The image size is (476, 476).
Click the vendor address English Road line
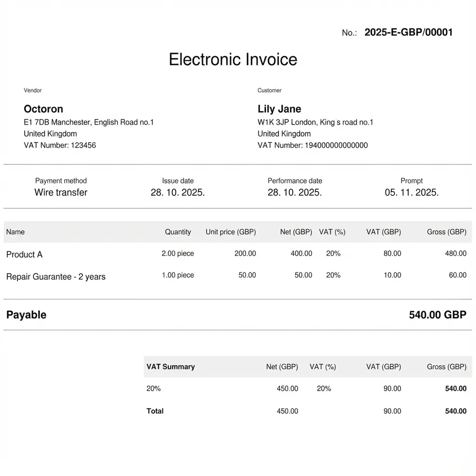tap(88, 122)
